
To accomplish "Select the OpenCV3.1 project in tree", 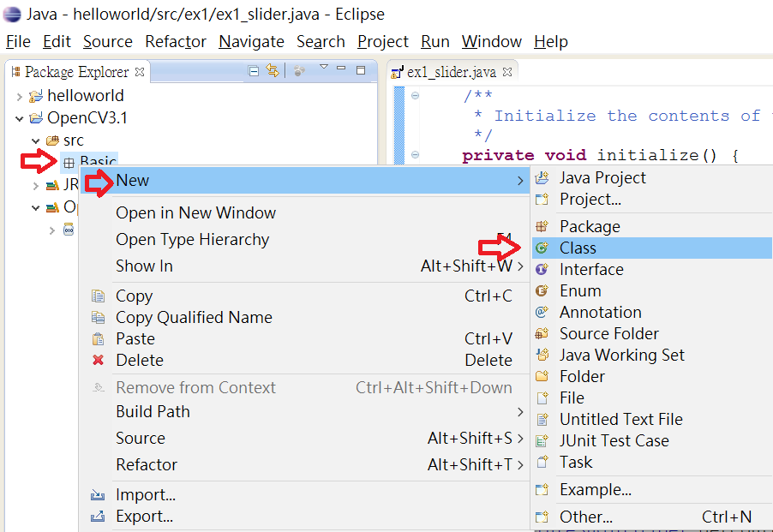I will [x=87, y=117].
